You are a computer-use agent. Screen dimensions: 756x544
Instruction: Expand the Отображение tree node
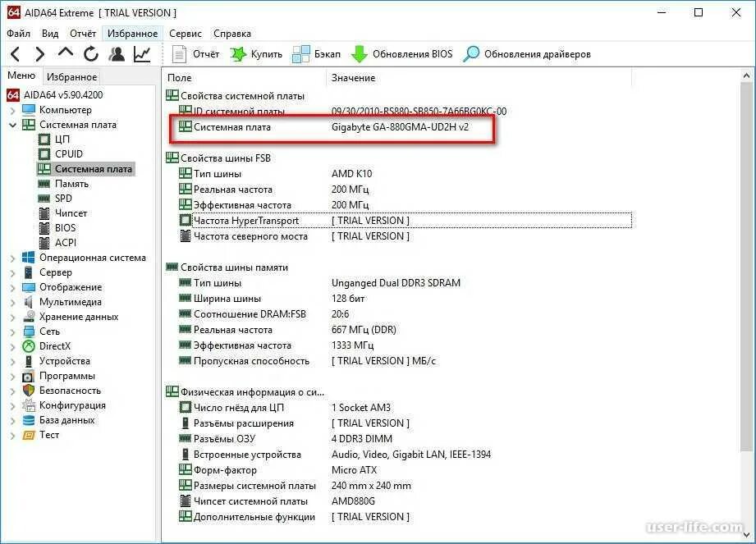[x=13, y=288]
